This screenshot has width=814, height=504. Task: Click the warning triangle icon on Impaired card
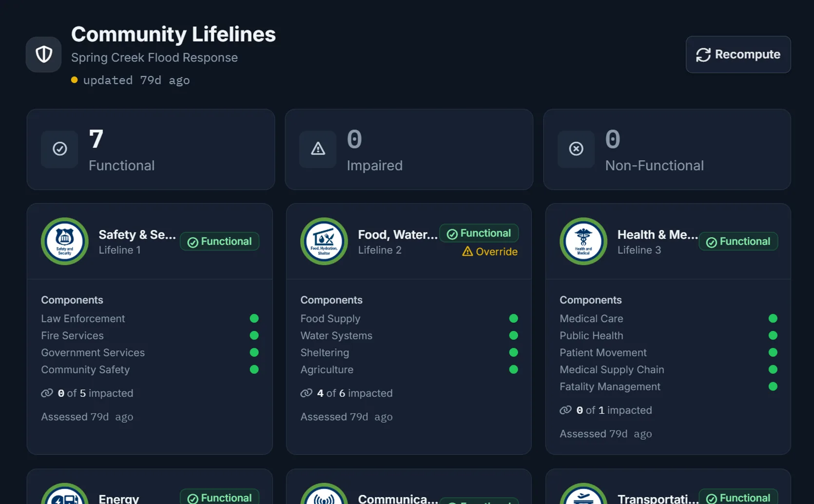[318, 149]
